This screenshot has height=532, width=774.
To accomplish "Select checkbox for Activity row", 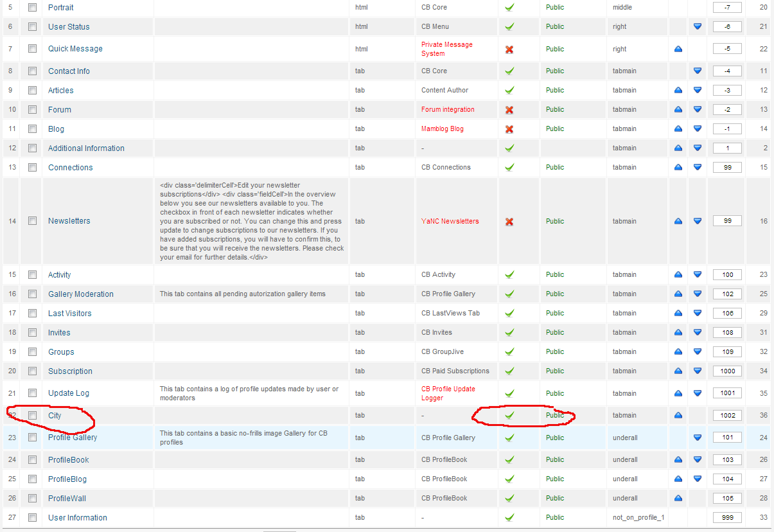I will pyautogui.click(x=32, y=275).
